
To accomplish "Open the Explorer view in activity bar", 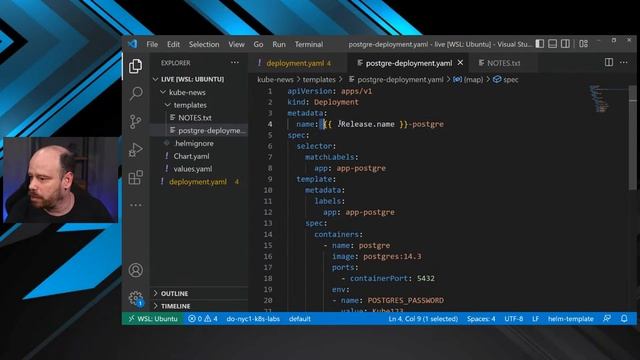I will coord(136,66).
